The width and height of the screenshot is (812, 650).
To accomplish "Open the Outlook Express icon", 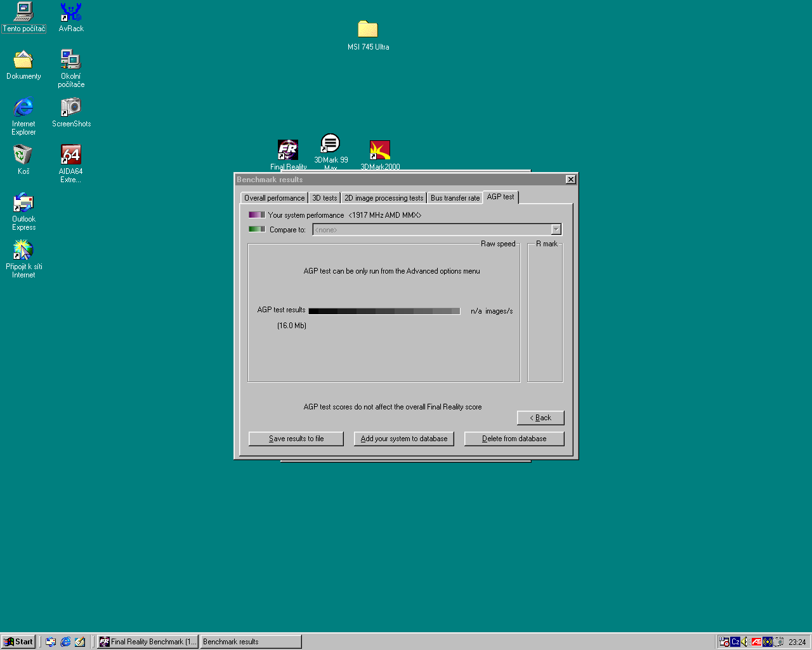I will click(23, 203).
